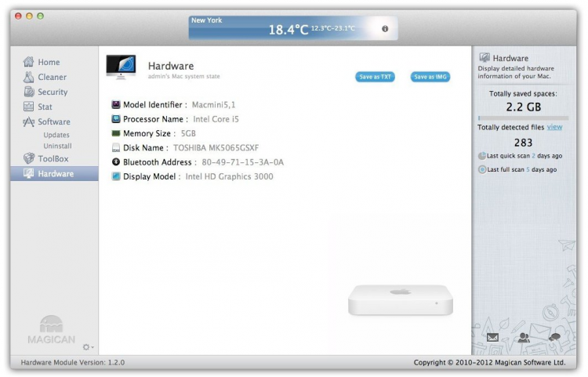Screen dimensions: 588x377
Task: Click the Disk Name drive icon
Action: (116, 147)
